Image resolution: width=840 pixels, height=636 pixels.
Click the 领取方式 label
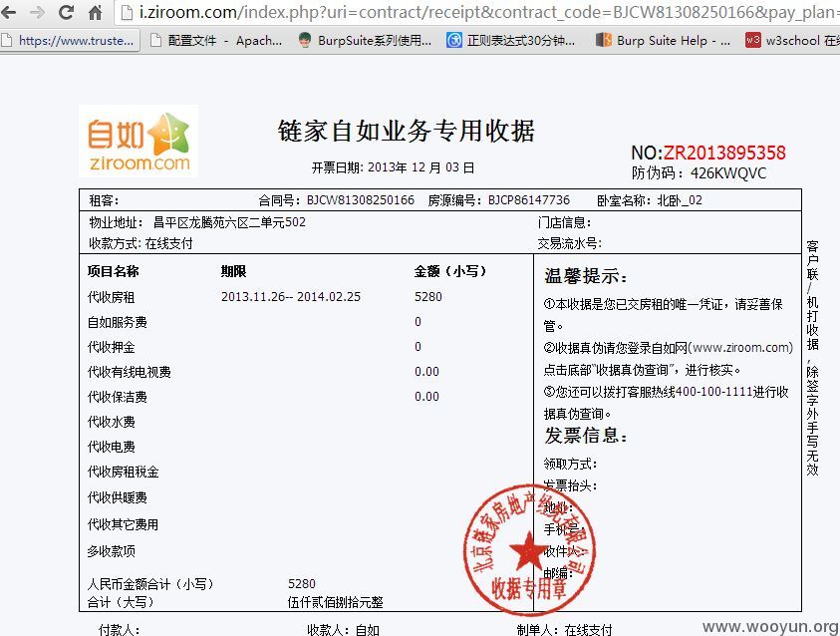tap(570, 464)
